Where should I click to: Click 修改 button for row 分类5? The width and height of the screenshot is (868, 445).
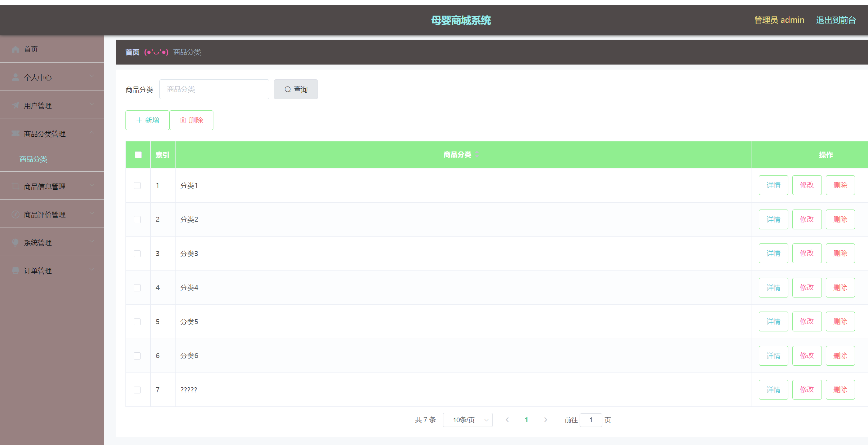pyautogui.click(x=807, y=321)
